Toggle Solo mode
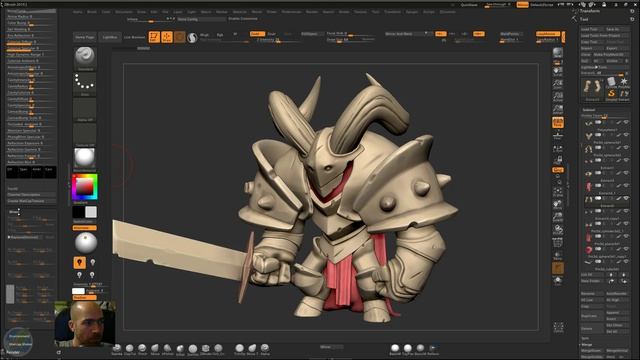The width and height of the screenshot is (640, 360). [558, 281]
